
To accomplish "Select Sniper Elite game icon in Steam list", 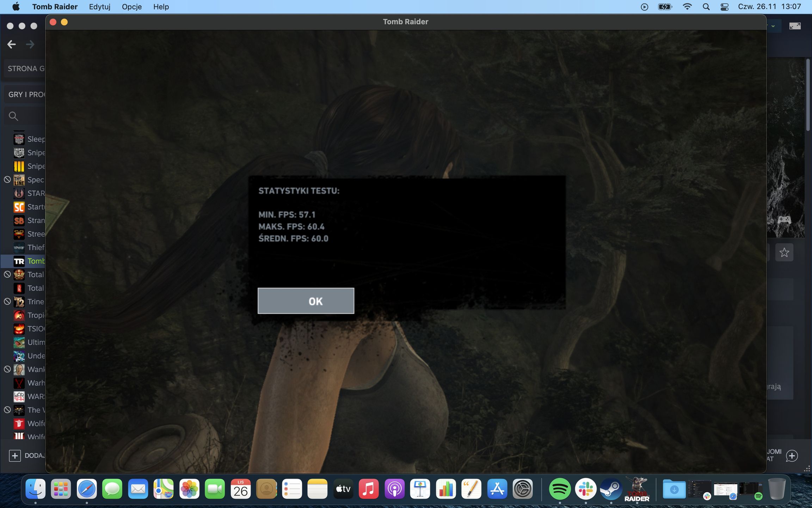I will (19, 152).
